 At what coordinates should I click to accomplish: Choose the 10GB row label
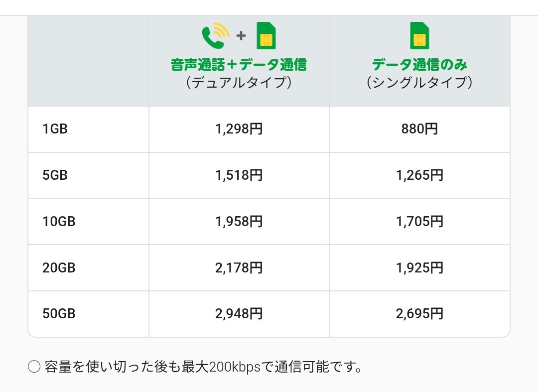click(x=59, y=222)
